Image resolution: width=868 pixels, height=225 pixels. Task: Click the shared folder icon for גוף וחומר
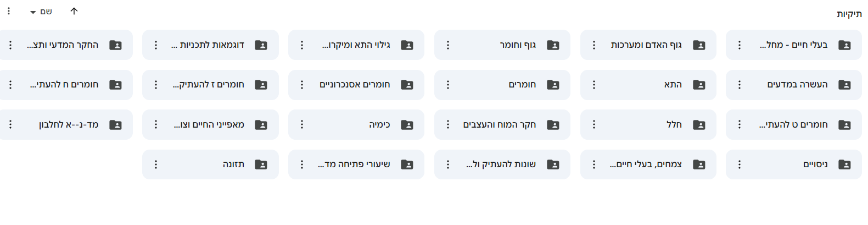click(x=553, y=45)
